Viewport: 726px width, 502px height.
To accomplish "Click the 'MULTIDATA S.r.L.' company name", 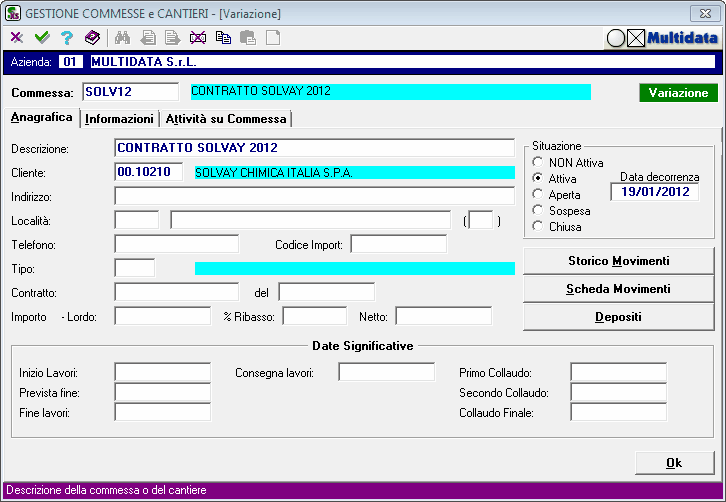I will pos(144,62).
